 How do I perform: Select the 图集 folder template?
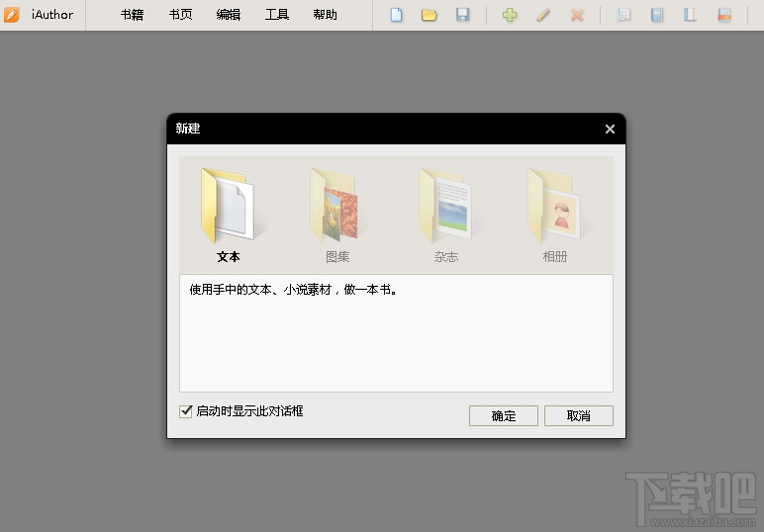(x=336, y=206)
